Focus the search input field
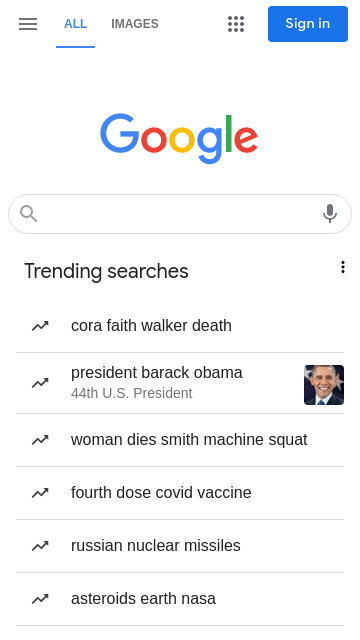 [180, 214]
